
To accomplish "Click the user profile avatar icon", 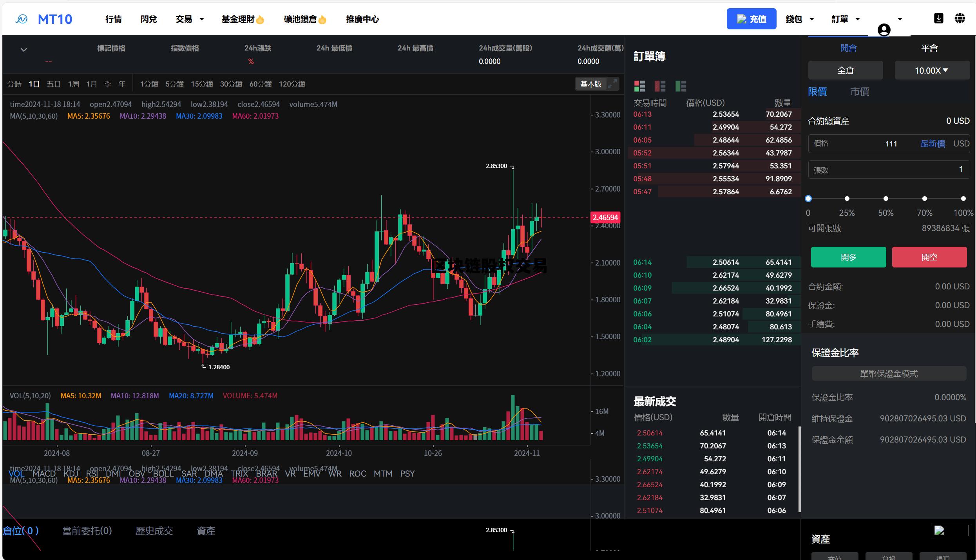I will (884, 30).
